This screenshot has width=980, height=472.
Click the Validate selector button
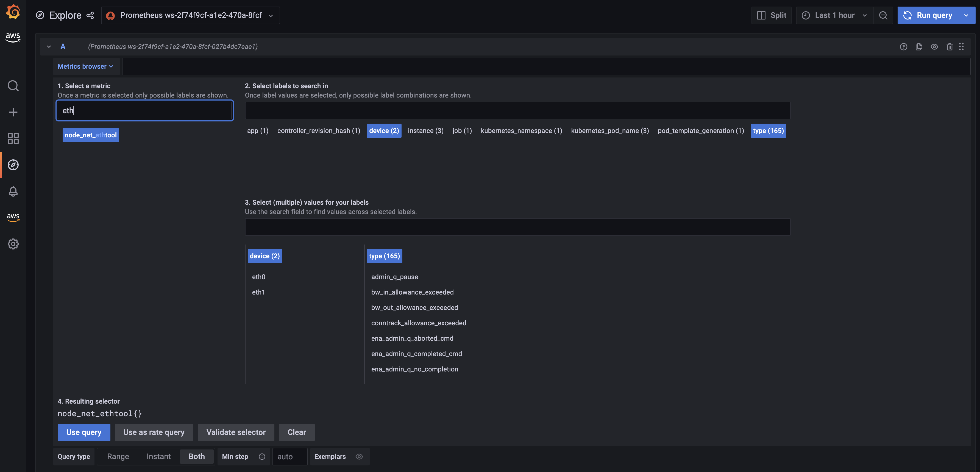[x=236, y=432]
